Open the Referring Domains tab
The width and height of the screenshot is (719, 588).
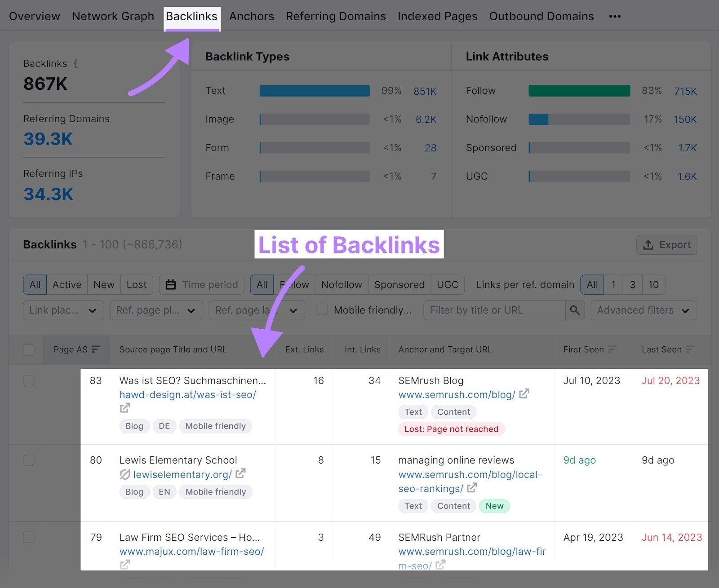335,16
